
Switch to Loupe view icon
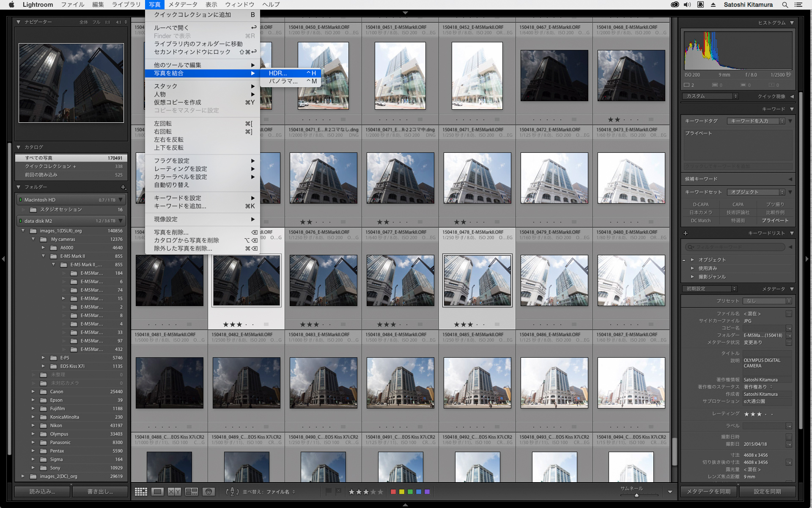158,491
